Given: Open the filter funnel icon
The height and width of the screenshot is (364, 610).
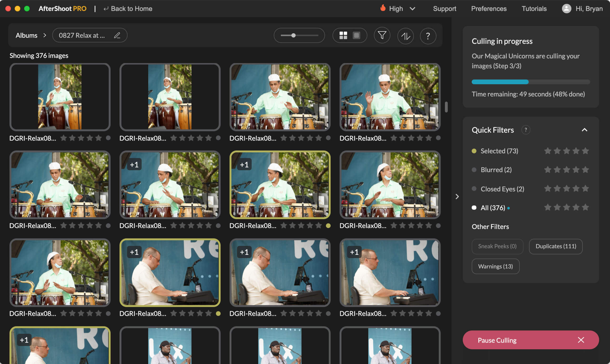Looking at the screenshot, I should [382, 35].
